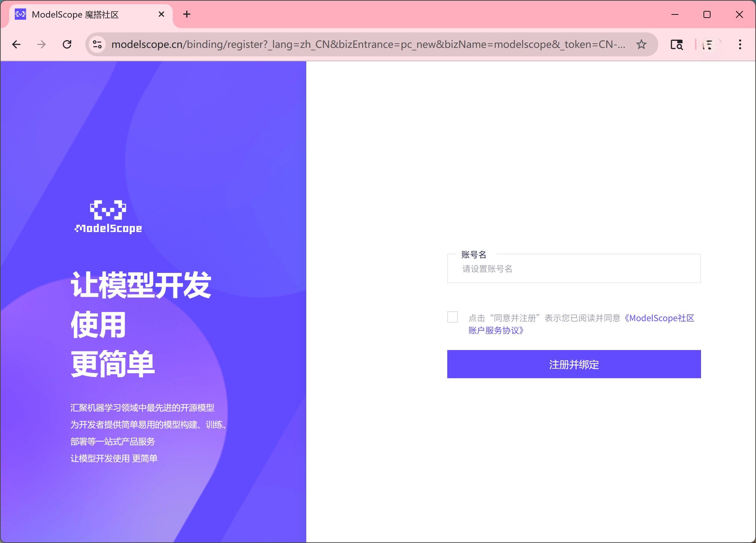The height and width of the screenshot is (543, 756).
Task: Check the agreement checkbox
Action: 453,317
